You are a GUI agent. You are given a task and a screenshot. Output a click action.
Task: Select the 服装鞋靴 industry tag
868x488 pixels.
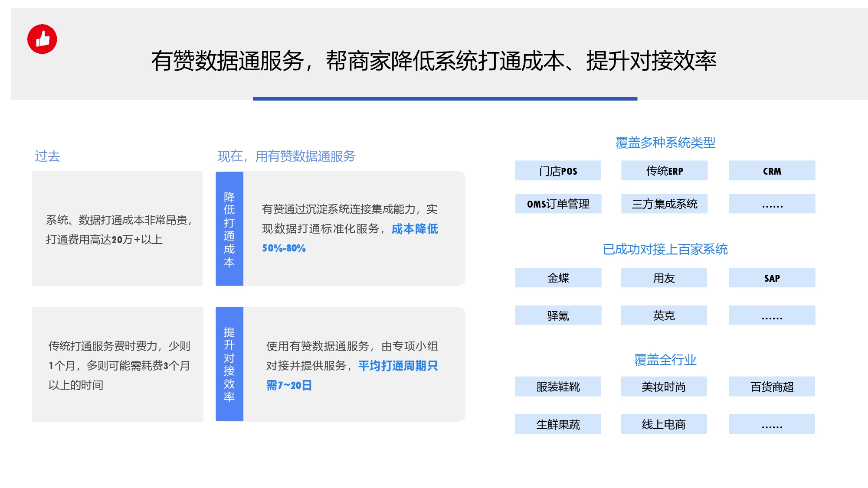pos(558,387)
